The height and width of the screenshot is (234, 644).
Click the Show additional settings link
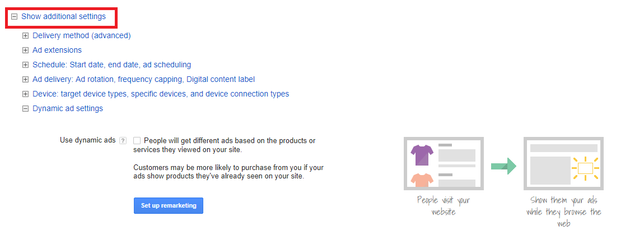point(63,16)
